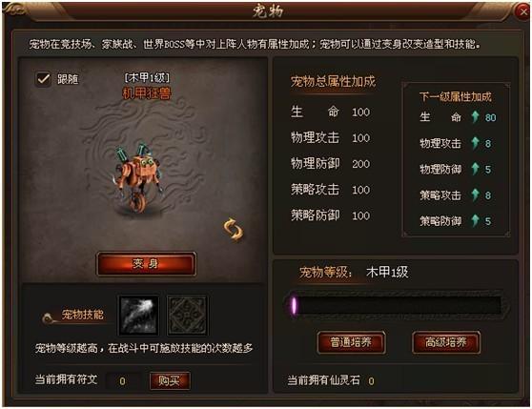The height and width of the screenshot is (409, 532).
Task: Click the green arrow beside 物理防御 5
Action: tap(475, 169)
